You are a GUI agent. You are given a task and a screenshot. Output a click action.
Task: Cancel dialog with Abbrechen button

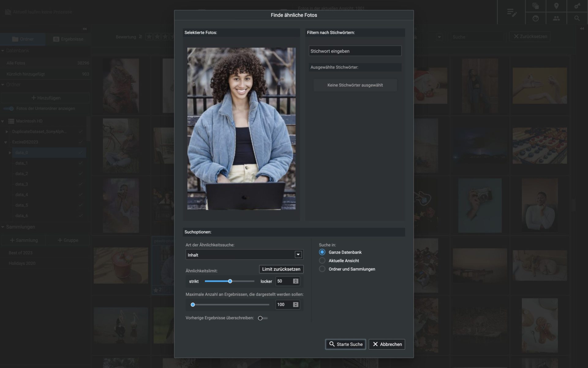click(x=387, y=344)
